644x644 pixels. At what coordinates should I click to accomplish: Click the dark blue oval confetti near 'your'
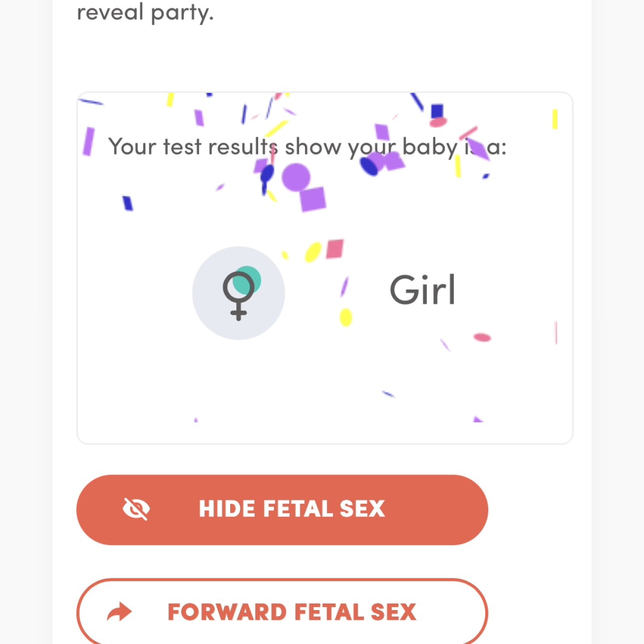(x=369, y=167)
